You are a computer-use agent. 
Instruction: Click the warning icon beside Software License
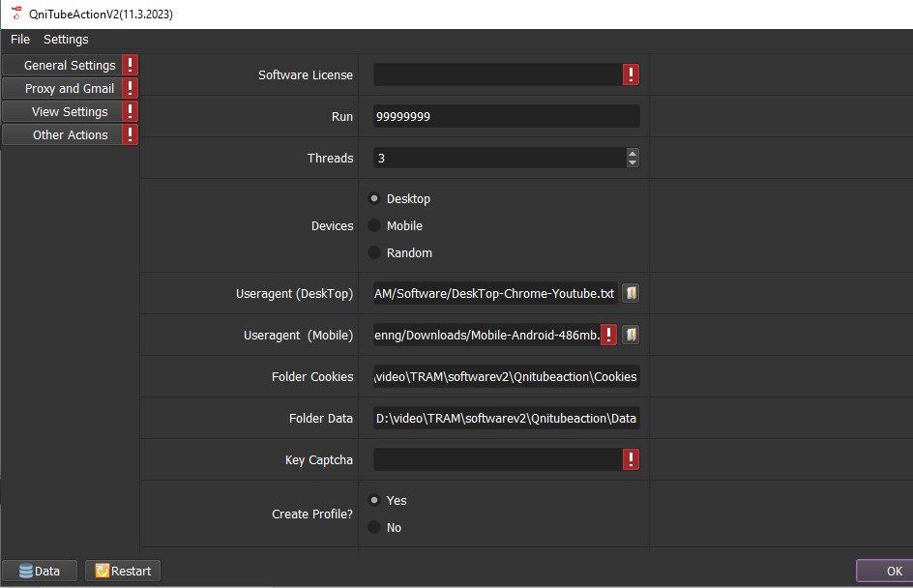[x=631, y=75]
